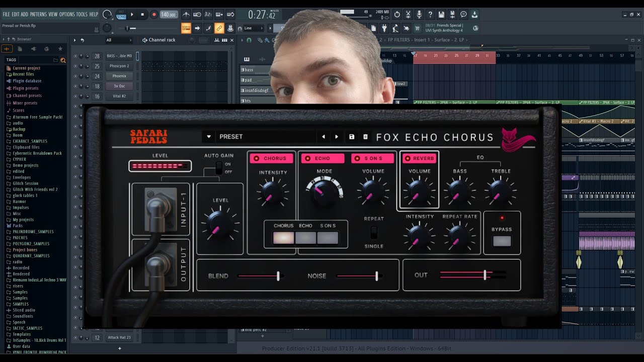644x362 pixels.
Task: Open the VIEW menu
Action: click(x=53, y=14)
